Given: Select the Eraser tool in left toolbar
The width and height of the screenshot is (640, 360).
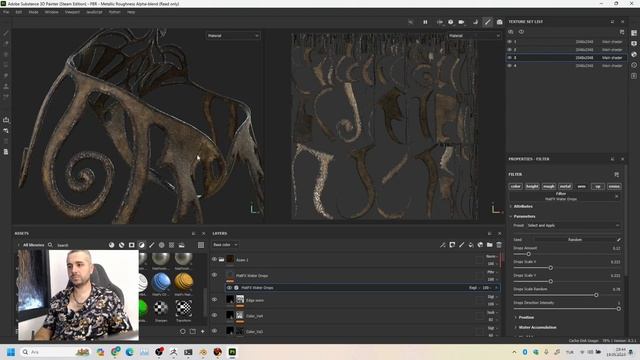Looking at the screenshot, I should (6, 43).
